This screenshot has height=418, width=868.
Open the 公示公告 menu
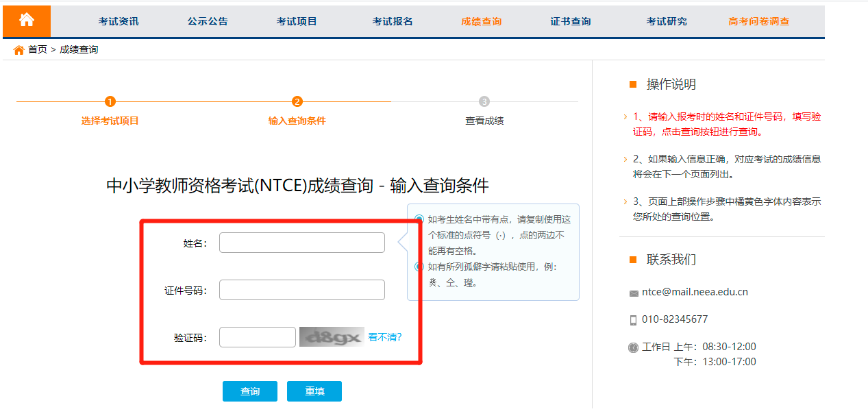point(208,21)
